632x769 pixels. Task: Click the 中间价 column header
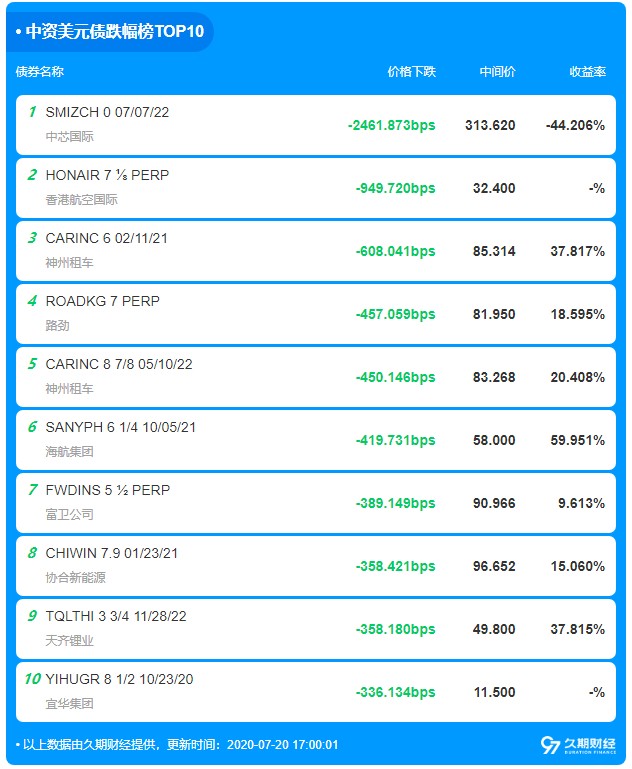497,72
